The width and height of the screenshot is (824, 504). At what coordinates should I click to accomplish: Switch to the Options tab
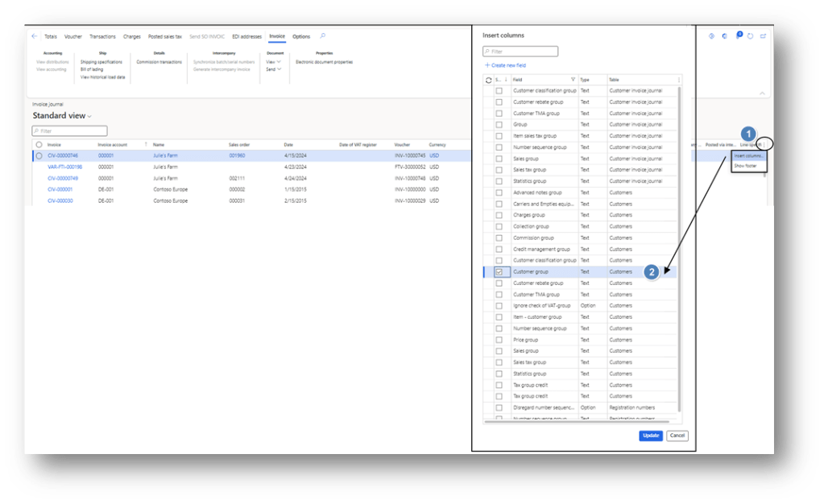click(301, 36)
